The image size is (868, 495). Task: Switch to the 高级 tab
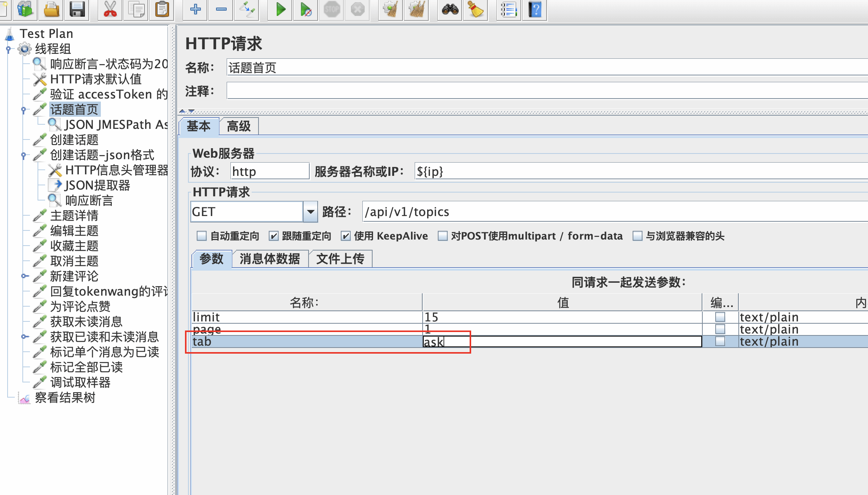[x=239, y=126]
